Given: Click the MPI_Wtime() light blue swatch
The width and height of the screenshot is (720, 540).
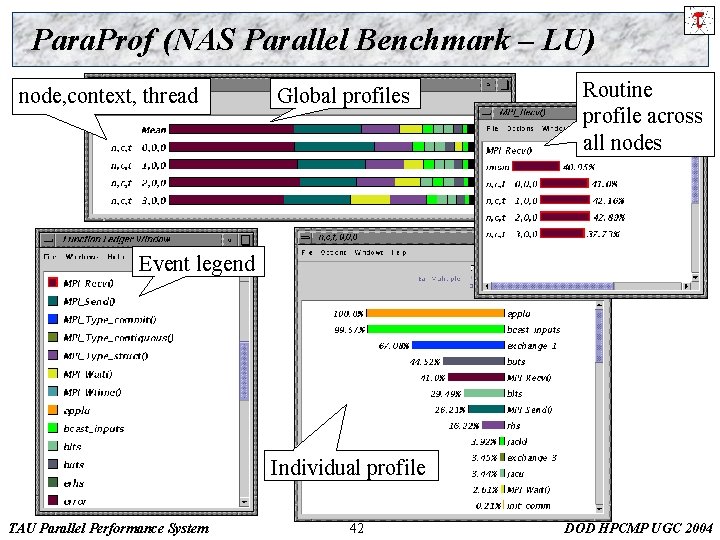Looking at the screenshot, I should click(x=53, y=391).
